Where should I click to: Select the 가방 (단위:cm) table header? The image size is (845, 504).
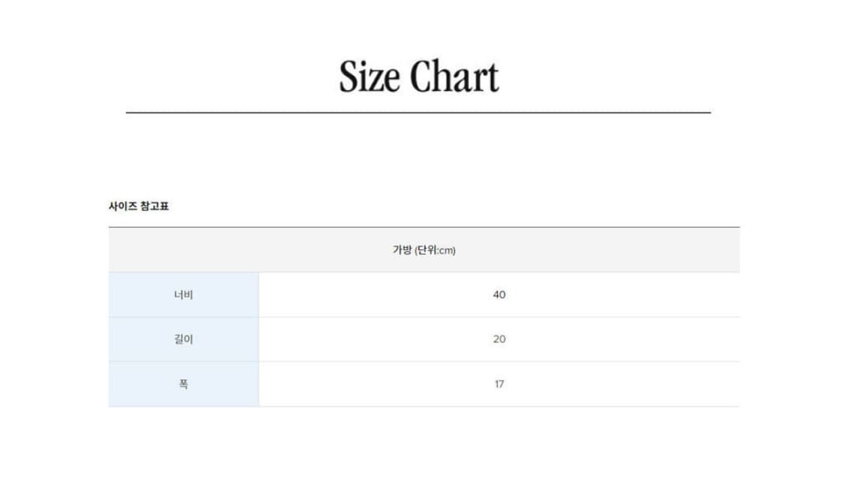pyautogui.click(x=424, y=250)
